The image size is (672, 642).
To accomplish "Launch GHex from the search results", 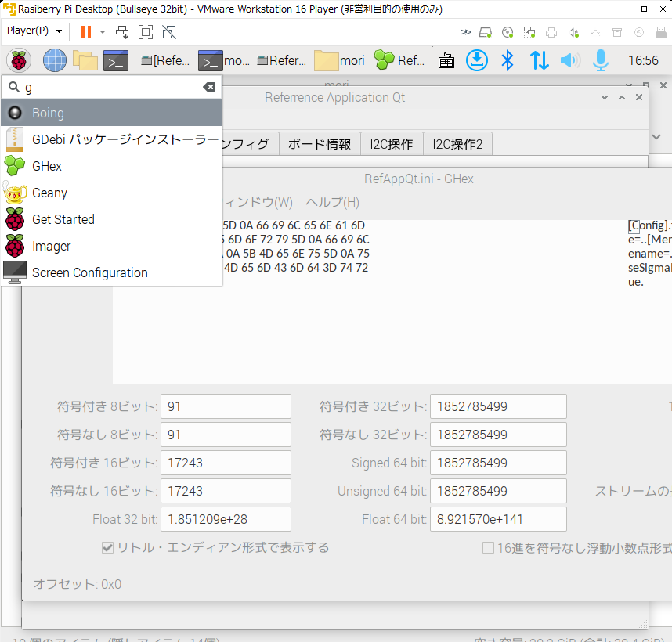I will [112, 166].
